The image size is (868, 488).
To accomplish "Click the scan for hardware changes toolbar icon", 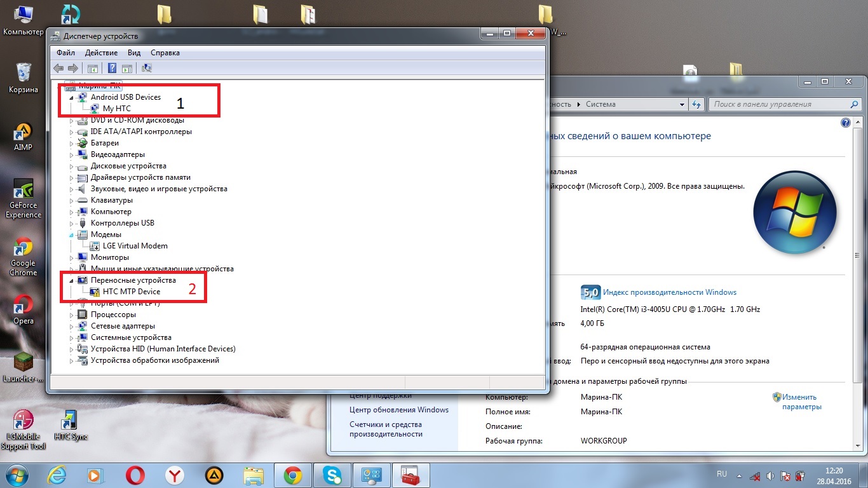I will coord(147,69).
